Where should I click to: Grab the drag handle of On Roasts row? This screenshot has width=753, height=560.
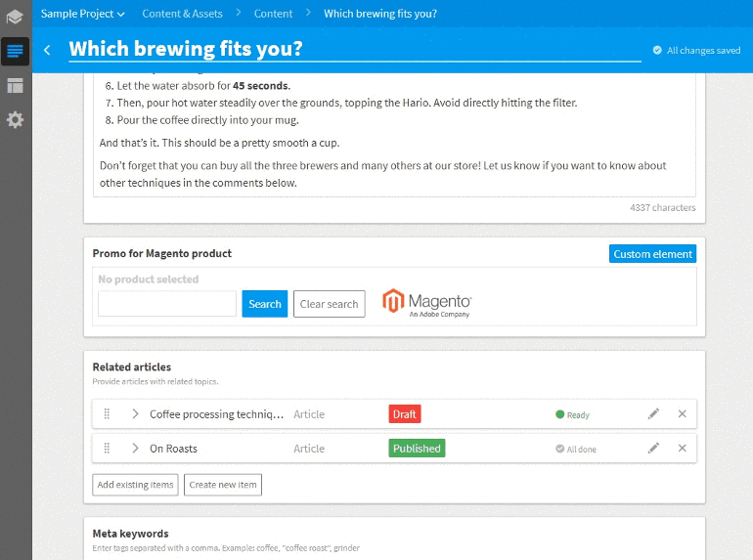coord(108,449)
